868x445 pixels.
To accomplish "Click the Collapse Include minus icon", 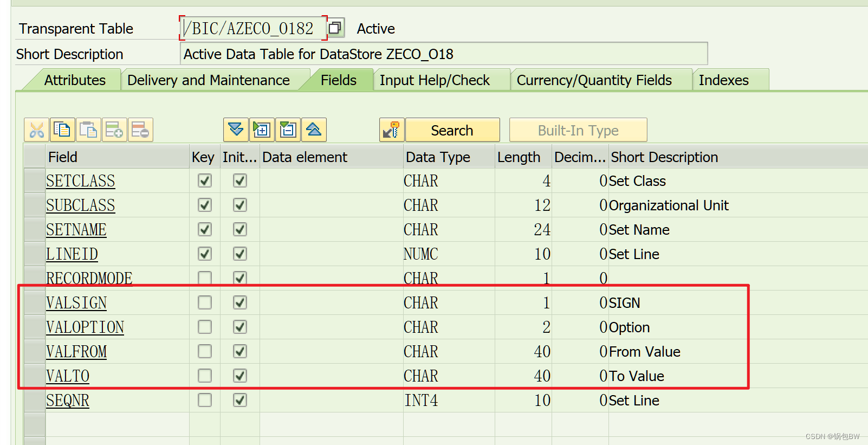I will point(288,130).
